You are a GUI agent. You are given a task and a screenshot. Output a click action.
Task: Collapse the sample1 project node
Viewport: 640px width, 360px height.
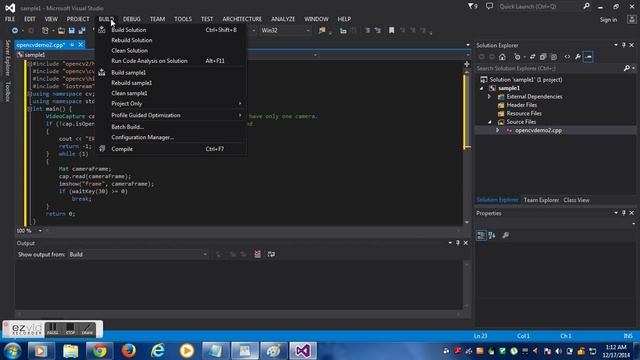coord(482,88)
